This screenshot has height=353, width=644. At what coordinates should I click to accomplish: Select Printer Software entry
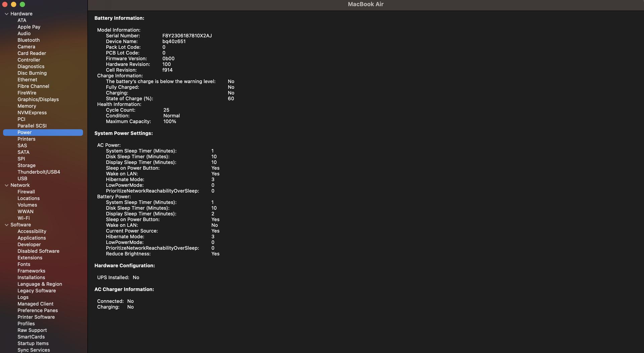(x=36, y=317)
